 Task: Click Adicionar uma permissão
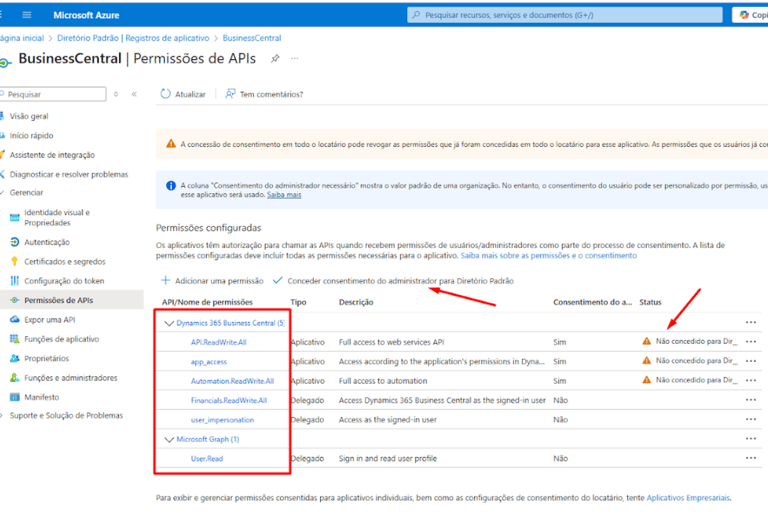point(212,281)
